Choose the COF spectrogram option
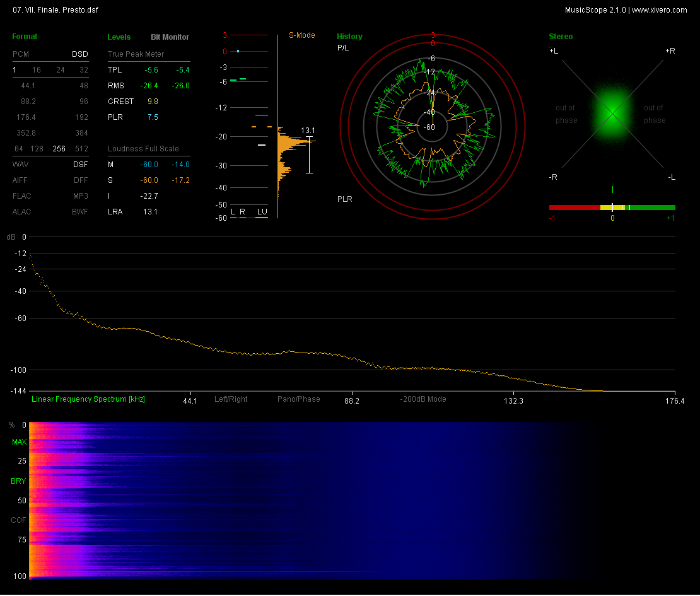The height and width of the screenshot is (596, 700). [19, 520]
